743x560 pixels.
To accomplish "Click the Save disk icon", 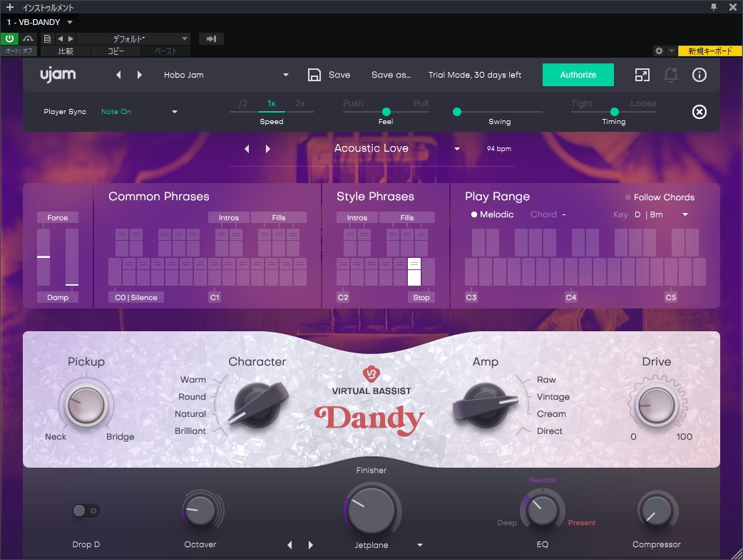I will [x=314, y=75].
